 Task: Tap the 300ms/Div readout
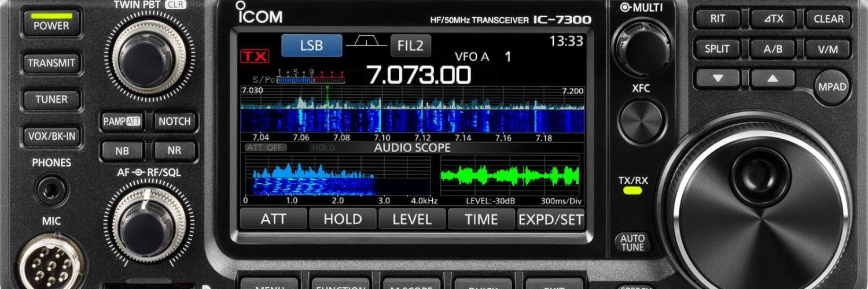[561, 201]
